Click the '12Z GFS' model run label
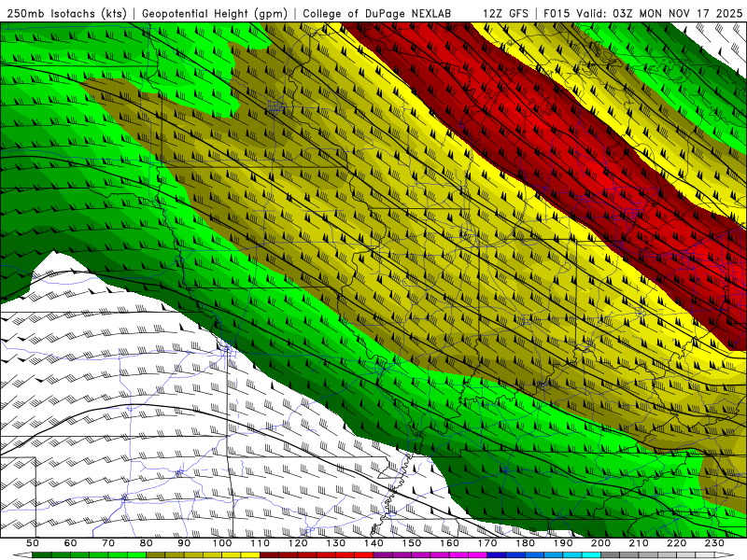Viewport: 747px width, 560px height. [x=505, y=13]
